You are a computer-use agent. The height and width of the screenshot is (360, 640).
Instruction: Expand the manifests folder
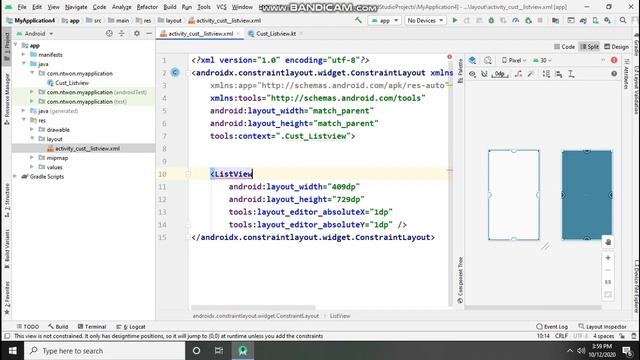tap(24, 54)
